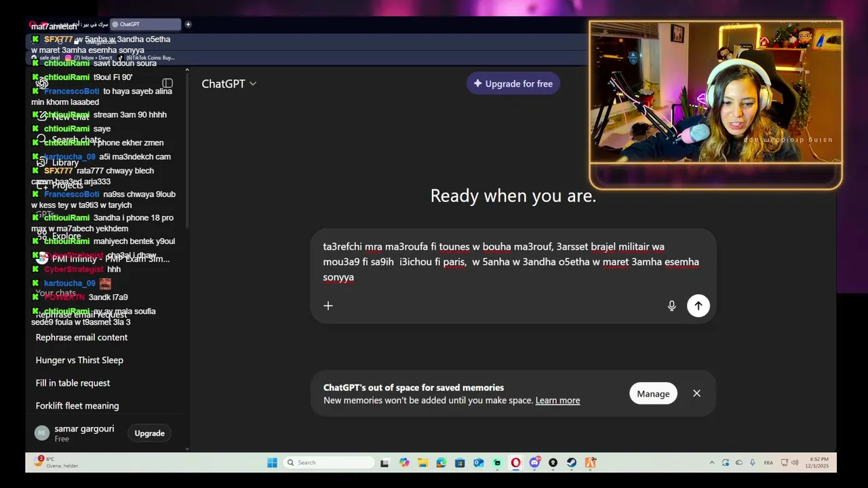The image size is (868, 488).
Task: Open the volume control in system tray
Action: pyautogui.click(x=795, y=462)
